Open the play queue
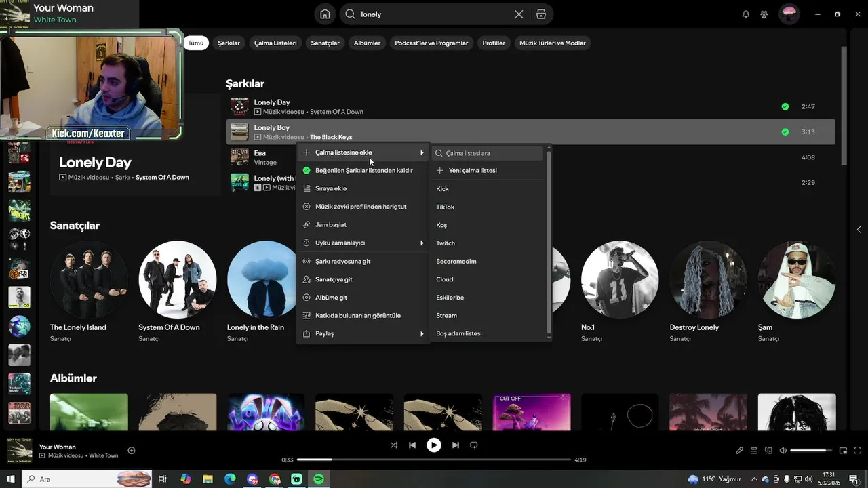868x488 pixels. coord(754,451)
